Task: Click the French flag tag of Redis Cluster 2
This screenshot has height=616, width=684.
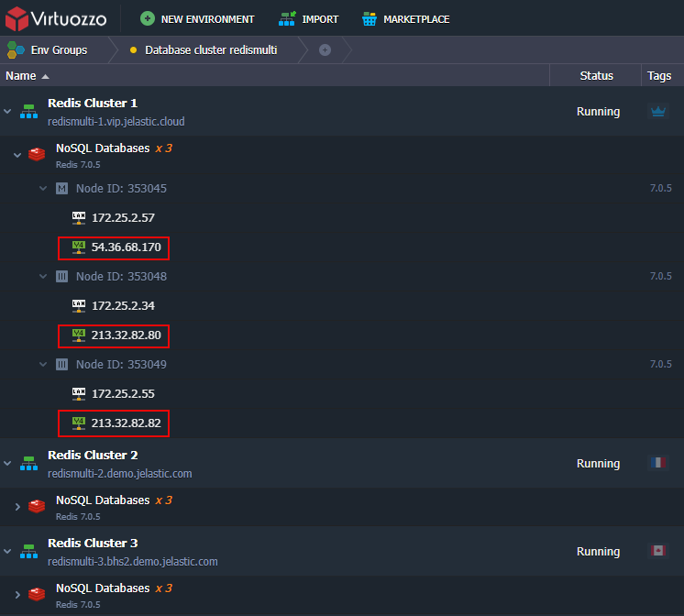Action: click(x=658, y=462)
